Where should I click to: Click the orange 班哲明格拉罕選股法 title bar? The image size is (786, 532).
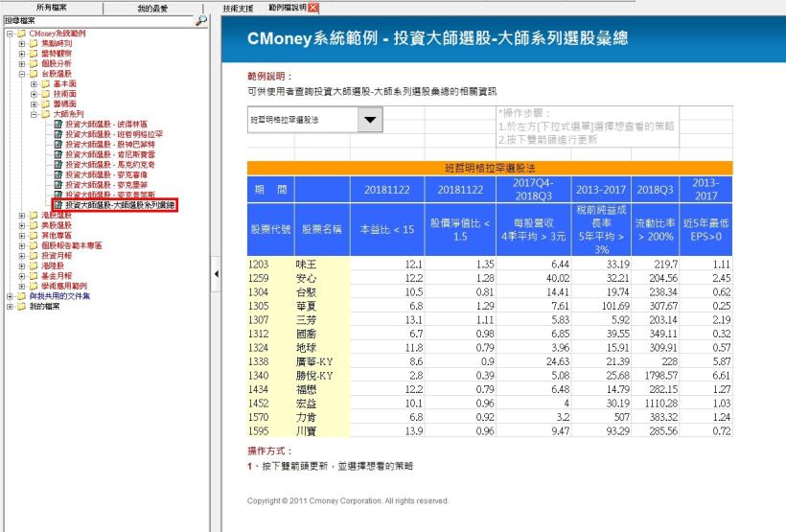[490, 168]
